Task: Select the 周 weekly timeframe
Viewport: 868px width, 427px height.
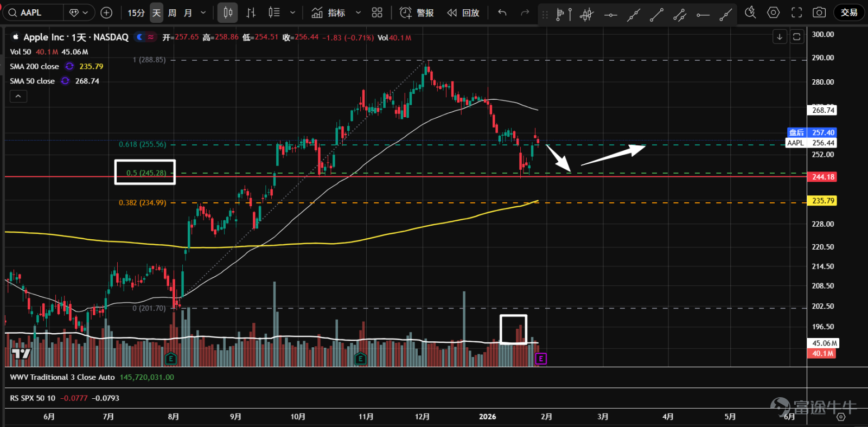Action: 173,12
